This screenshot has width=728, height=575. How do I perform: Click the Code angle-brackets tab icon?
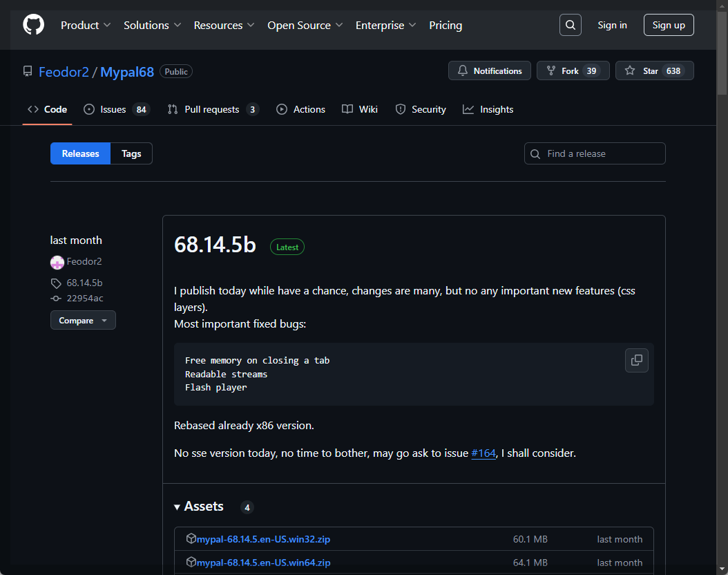33,110
